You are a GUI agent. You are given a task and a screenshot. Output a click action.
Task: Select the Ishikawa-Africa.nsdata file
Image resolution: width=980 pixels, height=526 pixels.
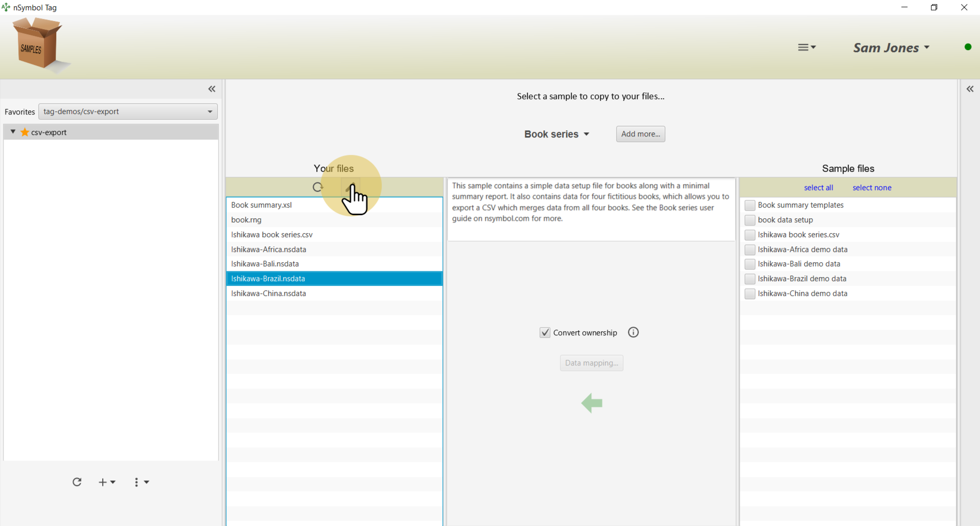point(334,249)
